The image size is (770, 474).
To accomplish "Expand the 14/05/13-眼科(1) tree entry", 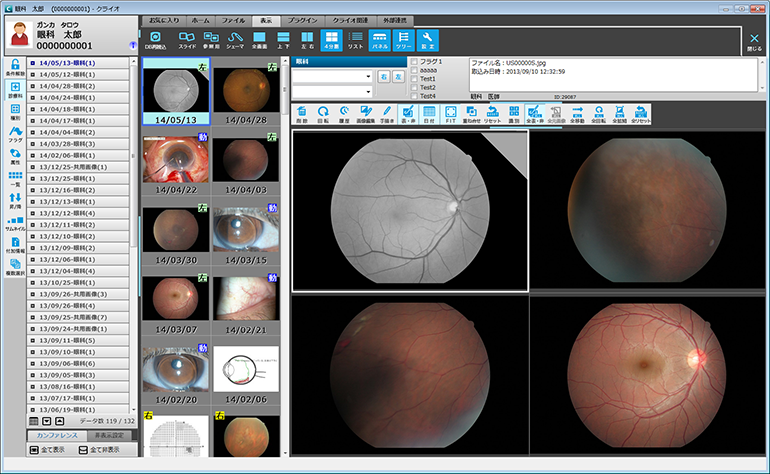I will [x=32, y=63].
